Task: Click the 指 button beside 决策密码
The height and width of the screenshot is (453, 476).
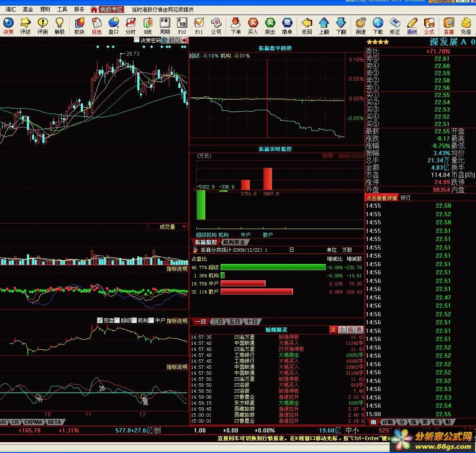Action: coord(164,40)
